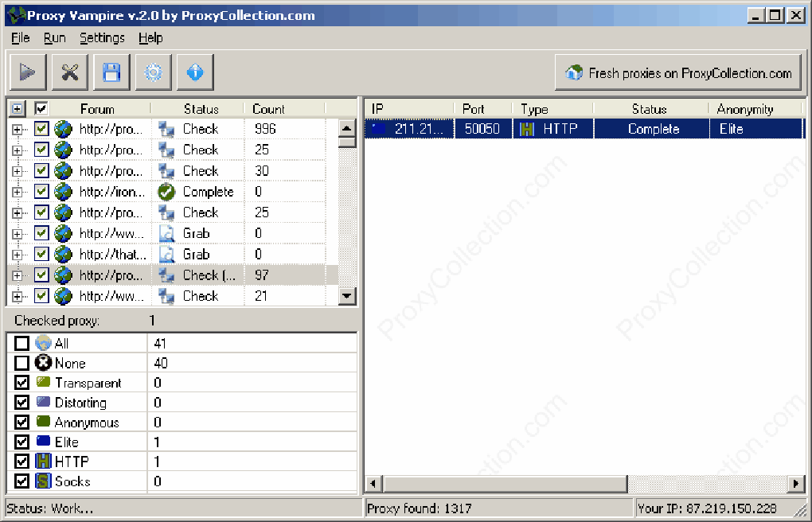Disable the Transparent filter checkbox
This screenshot has height=522, width=812.
tap(21, 382)
